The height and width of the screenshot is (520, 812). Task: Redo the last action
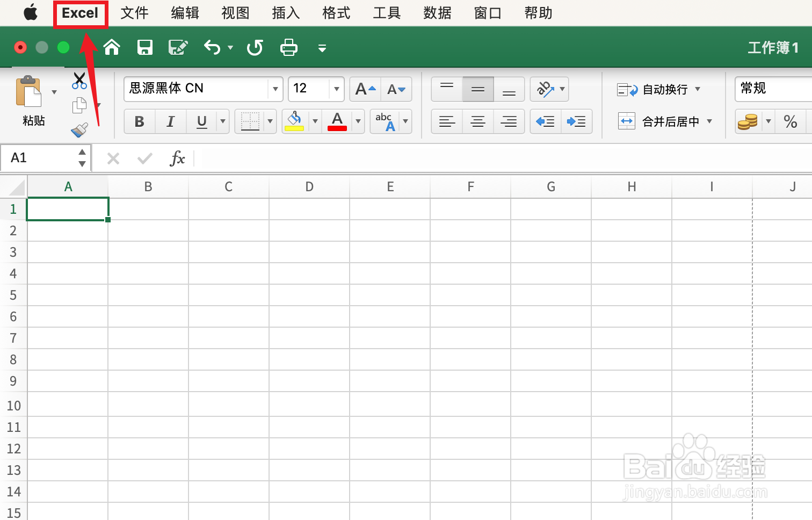pyautogui.click(x=255, y=47)
